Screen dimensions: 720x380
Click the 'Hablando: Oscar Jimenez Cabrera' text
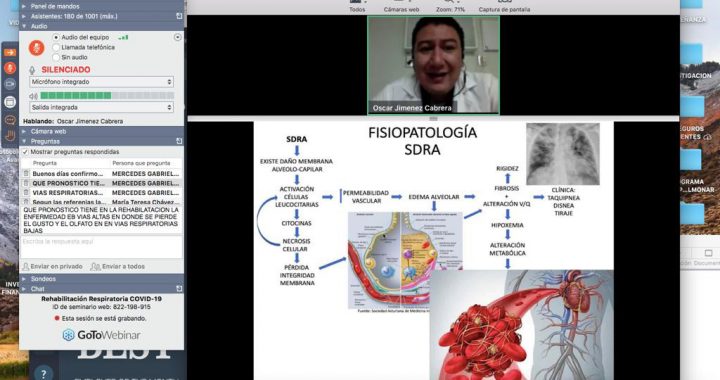coord(73,121)
